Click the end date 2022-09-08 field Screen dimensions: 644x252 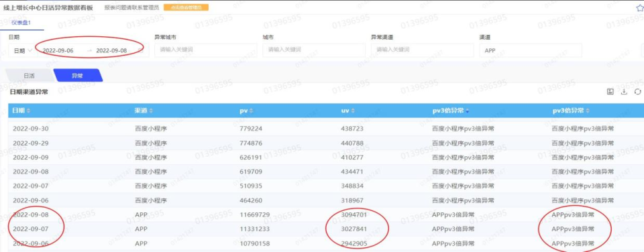tap(111, 50)
